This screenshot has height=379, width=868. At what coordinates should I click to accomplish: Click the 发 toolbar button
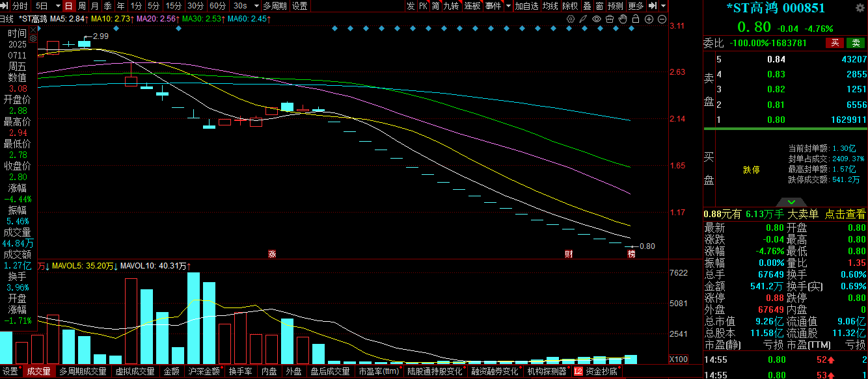[411, 6]
